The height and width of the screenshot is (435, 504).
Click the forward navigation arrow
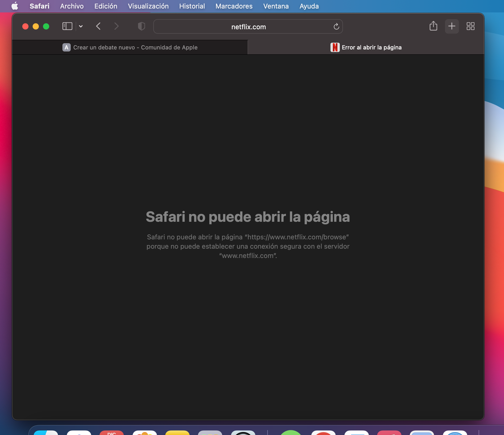point(116,26)
